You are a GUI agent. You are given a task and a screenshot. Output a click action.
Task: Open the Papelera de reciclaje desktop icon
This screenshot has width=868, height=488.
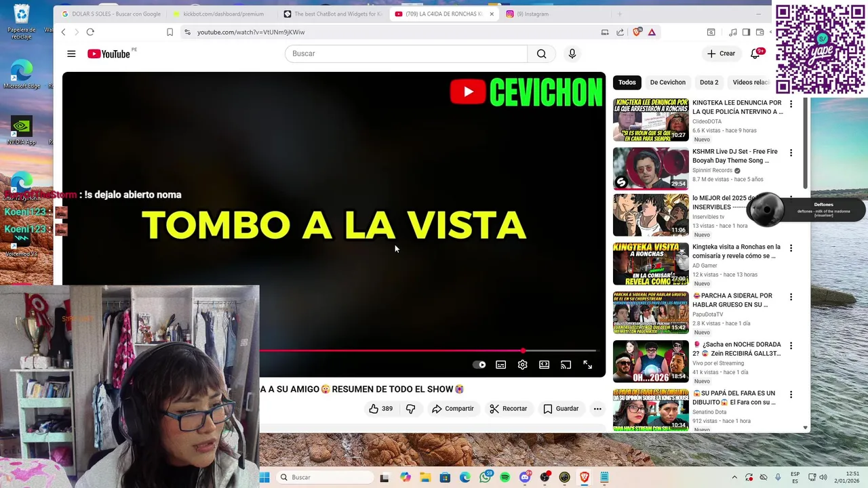[x=22, y=22]
